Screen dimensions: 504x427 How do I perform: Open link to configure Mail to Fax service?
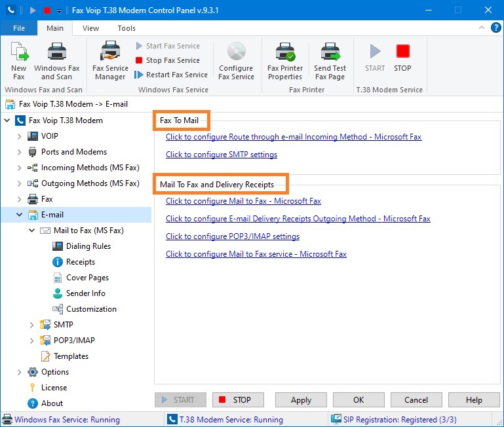pos(256,254)
